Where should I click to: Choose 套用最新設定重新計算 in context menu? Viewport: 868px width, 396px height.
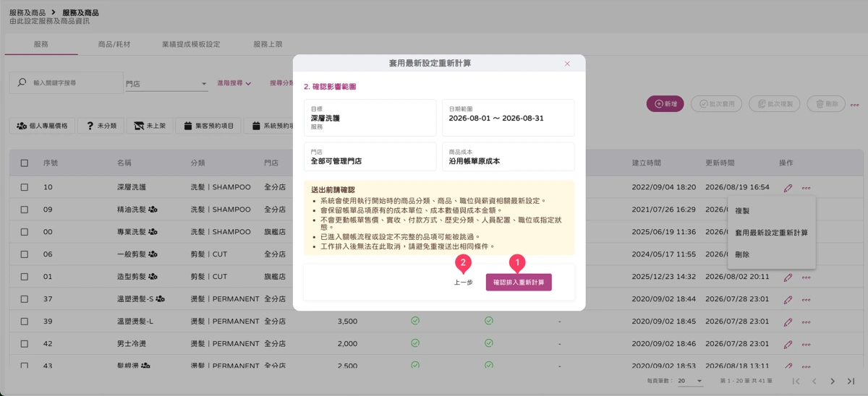point(772,233)
